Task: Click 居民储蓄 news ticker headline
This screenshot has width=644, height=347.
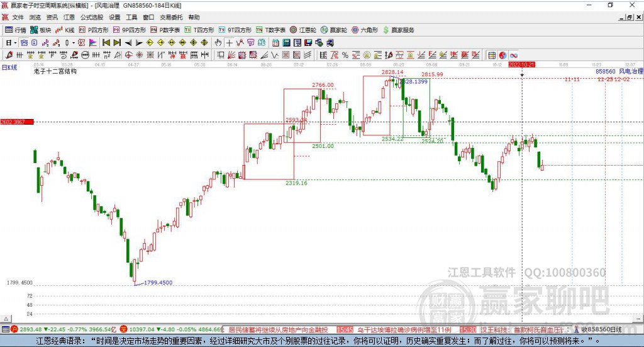Action: pyautogui.click(x=278, y=330)
